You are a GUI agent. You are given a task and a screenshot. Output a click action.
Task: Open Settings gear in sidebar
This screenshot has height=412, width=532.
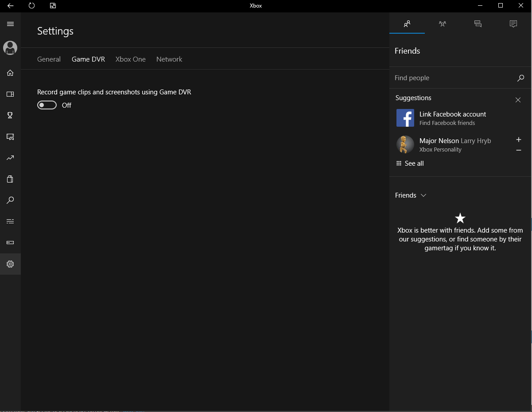point(10,264)
